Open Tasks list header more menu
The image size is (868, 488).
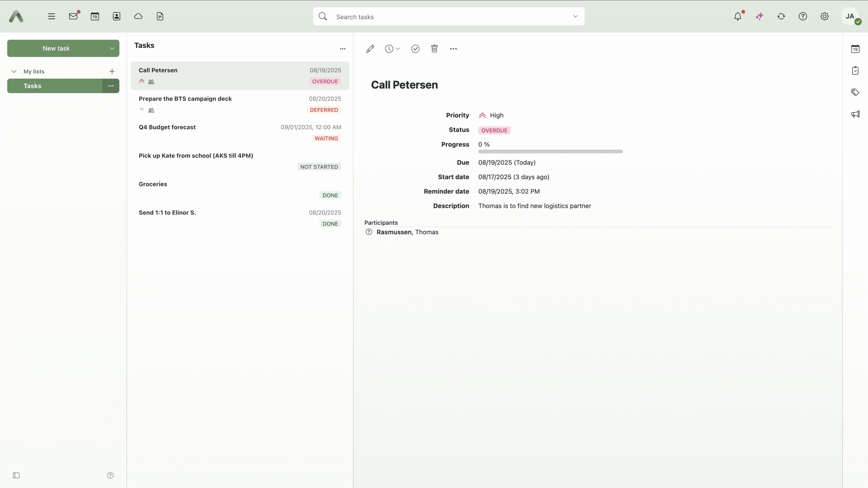pyautogui.click(x=342, y=49)
